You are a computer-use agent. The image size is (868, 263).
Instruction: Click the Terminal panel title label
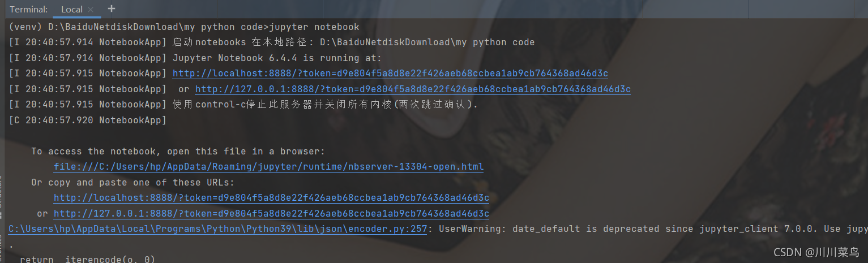coord(29,10)
